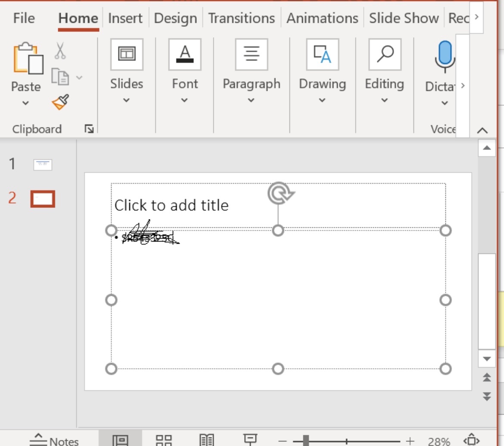504x446 pixels.
Task: Click the vertical scrollbar thumb
Action: (x=487, y=301)
